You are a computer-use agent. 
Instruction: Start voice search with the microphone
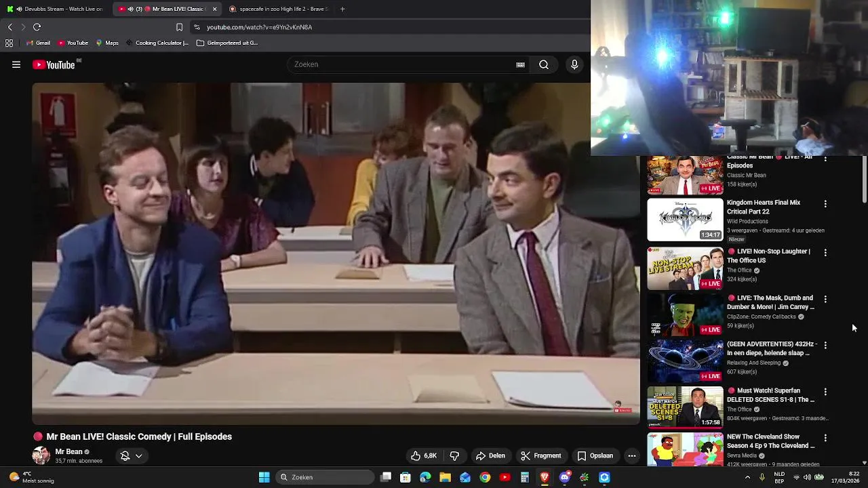574,64
